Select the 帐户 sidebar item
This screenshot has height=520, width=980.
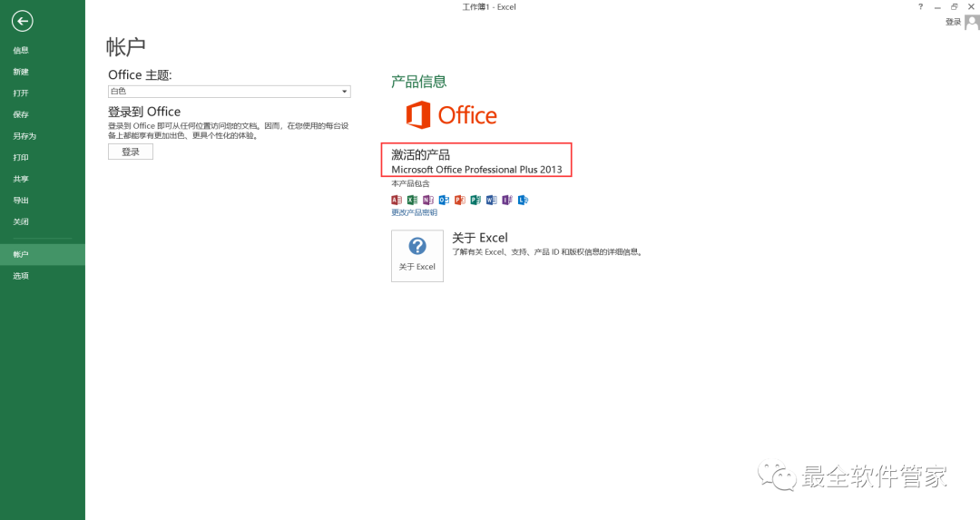pyautogui.click(x=43, y=254)
